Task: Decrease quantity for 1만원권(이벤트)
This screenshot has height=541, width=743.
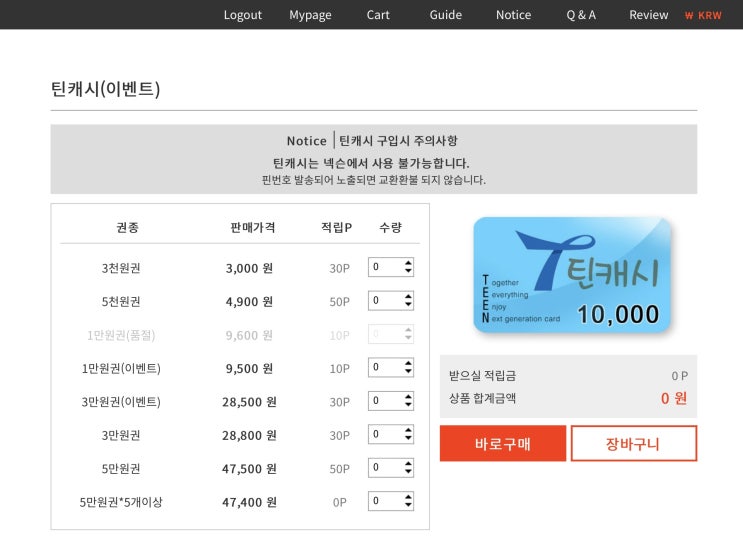Action: pos(408,372)
